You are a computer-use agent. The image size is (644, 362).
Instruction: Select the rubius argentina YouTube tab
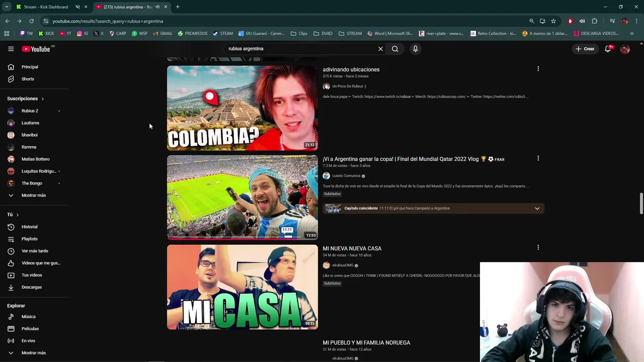click(127, 7)
